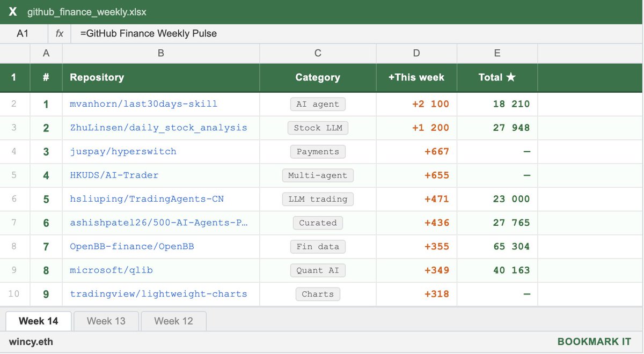Click the wincy.eth status text
This screenshot has height=354, width=644.
(x=31, y=342)
